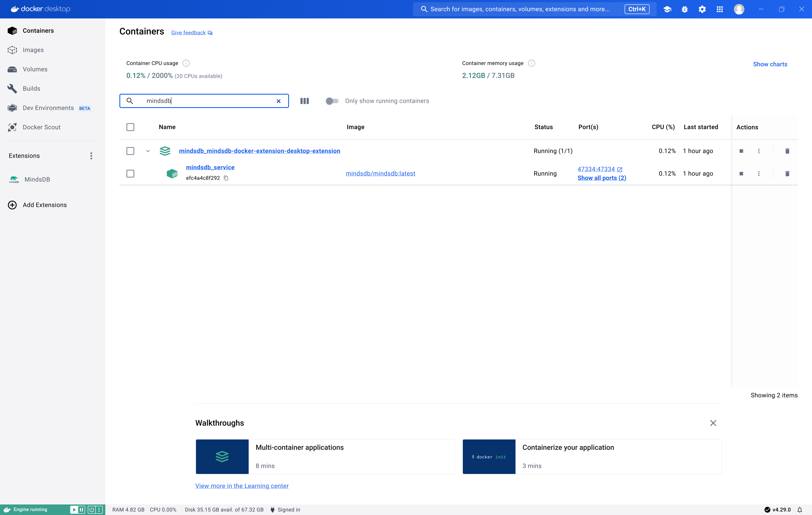812x515 pixels.
Task: Delete the mindsdb_service container
Action: (x=787, y=174)
